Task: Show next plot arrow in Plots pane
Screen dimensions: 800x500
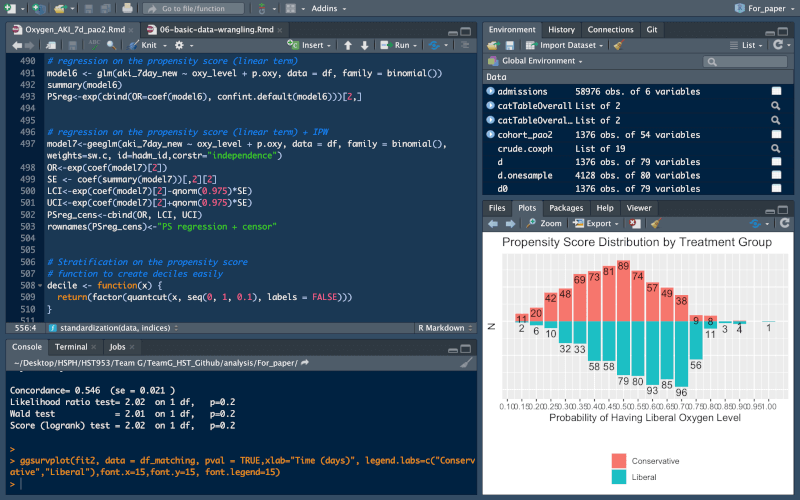Action: pyautogui.click(x=510, y=223)
